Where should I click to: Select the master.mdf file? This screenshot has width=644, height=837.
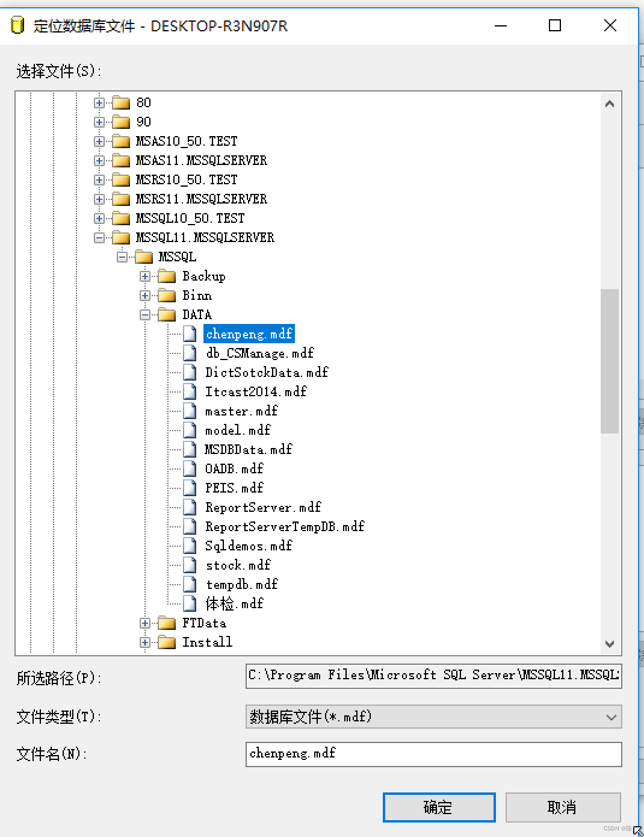click(x=241, y=411)
